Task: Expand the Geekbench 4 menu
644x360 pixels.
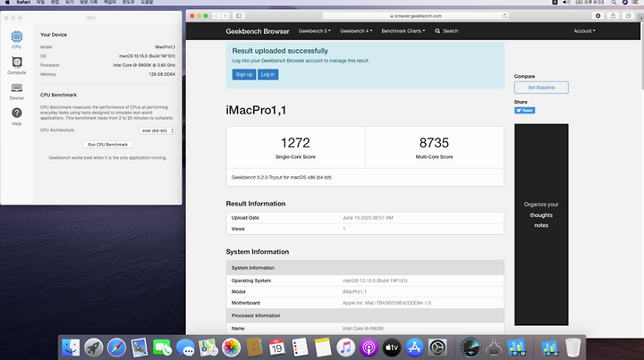Action: [x=356, y=31]
